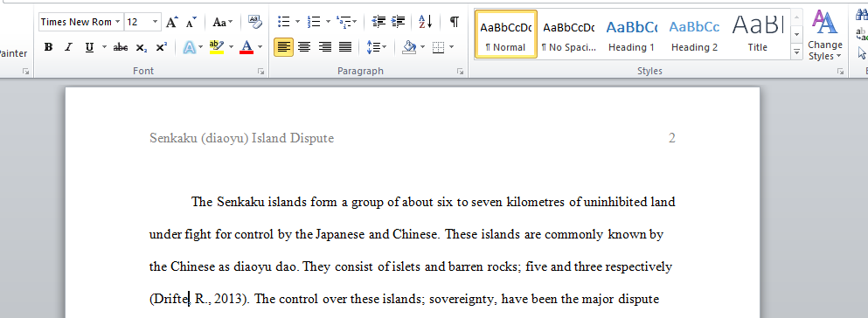Toggle Bold formatting
The width and height of the screenshot is (868, 318).
[x=48, y=47]
